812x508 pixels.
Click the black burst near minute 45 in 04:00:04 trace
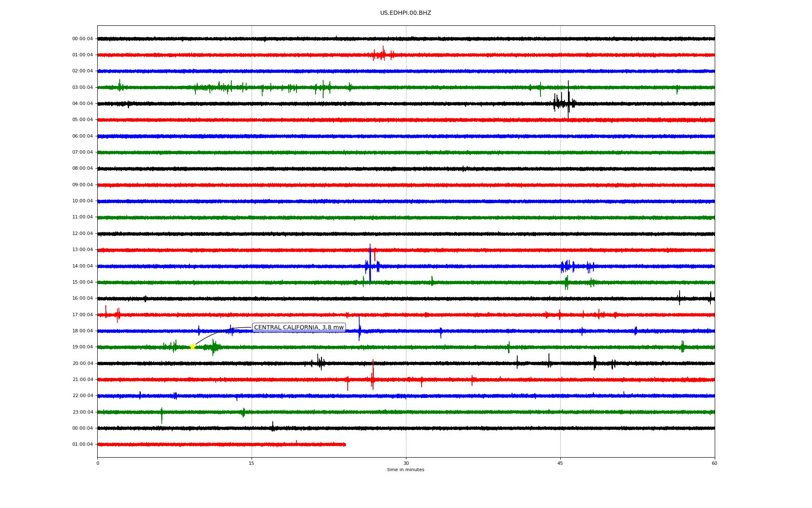(x=565, y=102)
